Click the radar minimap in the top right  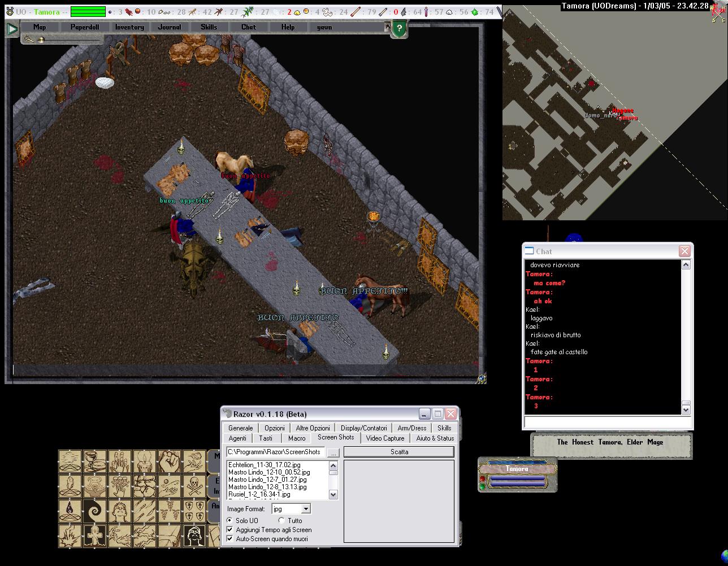pyautogui.click(x=614, y=113)
